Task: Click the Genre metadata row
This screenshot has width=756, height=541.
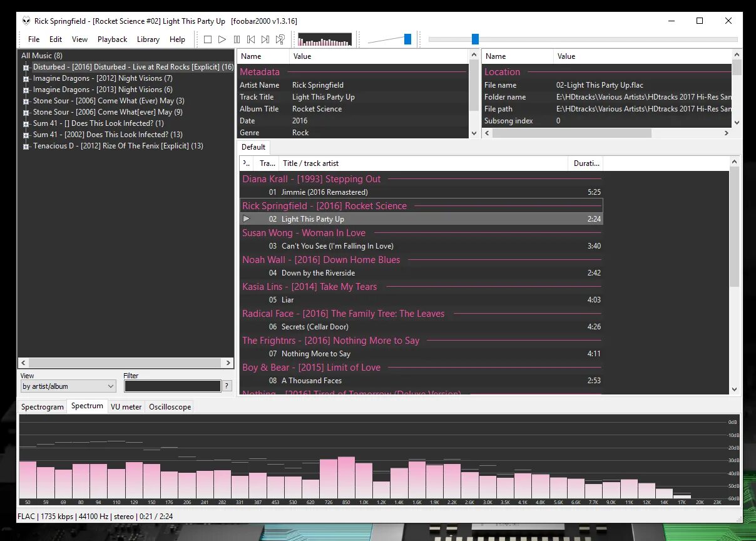Action: (x=352, y=133)
